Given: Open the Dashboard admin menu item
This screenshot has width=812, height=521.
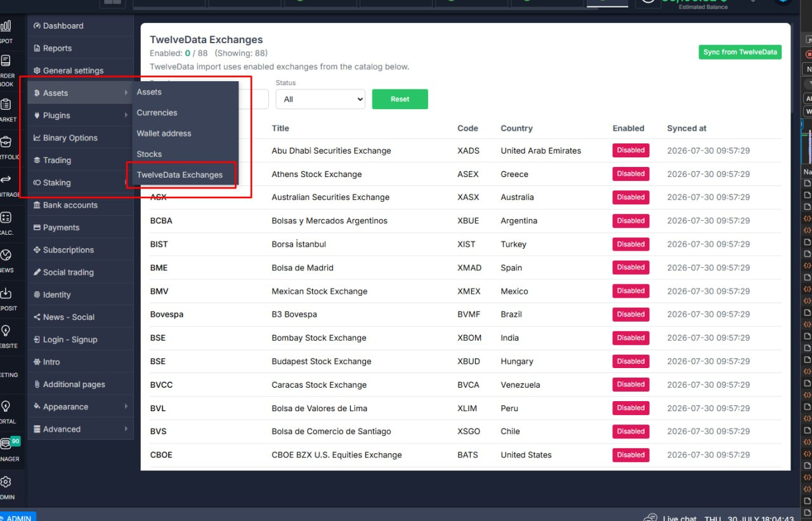Looking at the screenshot, I should click(x=81, y=26).
